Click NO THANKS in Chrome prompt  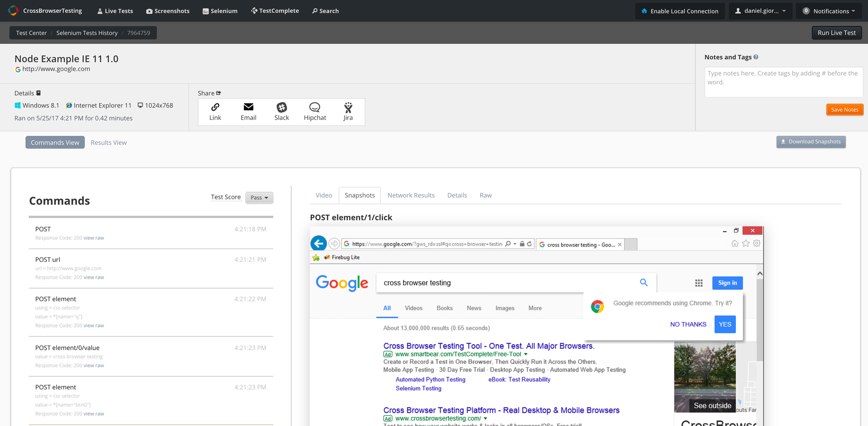click(x=688, y=324)
